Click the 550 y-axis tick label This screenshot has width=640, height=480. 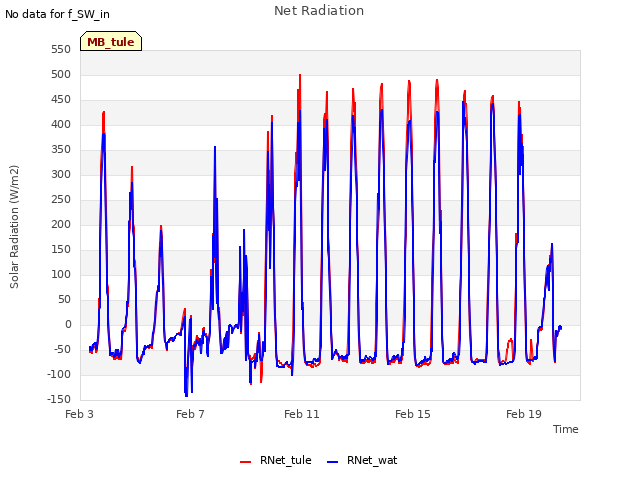(61, 49)
